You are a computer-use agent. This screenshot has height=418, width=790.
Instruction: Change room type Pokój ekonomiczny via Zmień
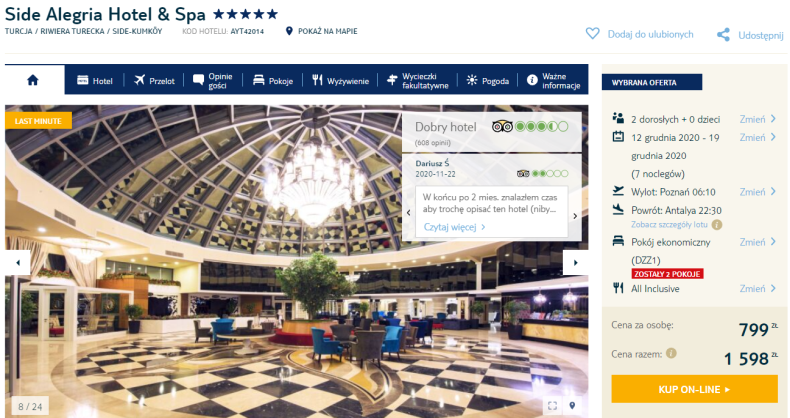pyautogui.click(x=757, y=242)
